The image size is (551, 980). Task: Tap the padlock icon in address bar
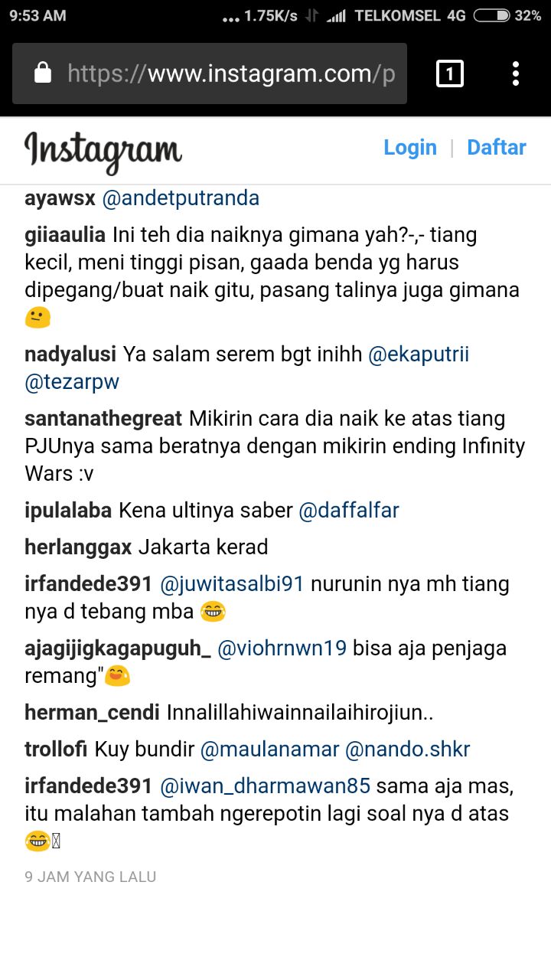tap(43, 73)
